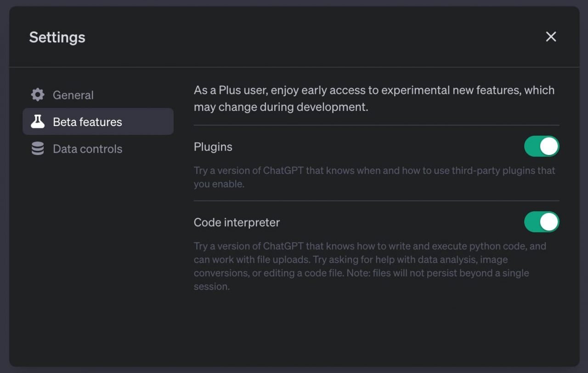
Task: Turn off the Code interpreter toggle
Action: tap(542, 222)
